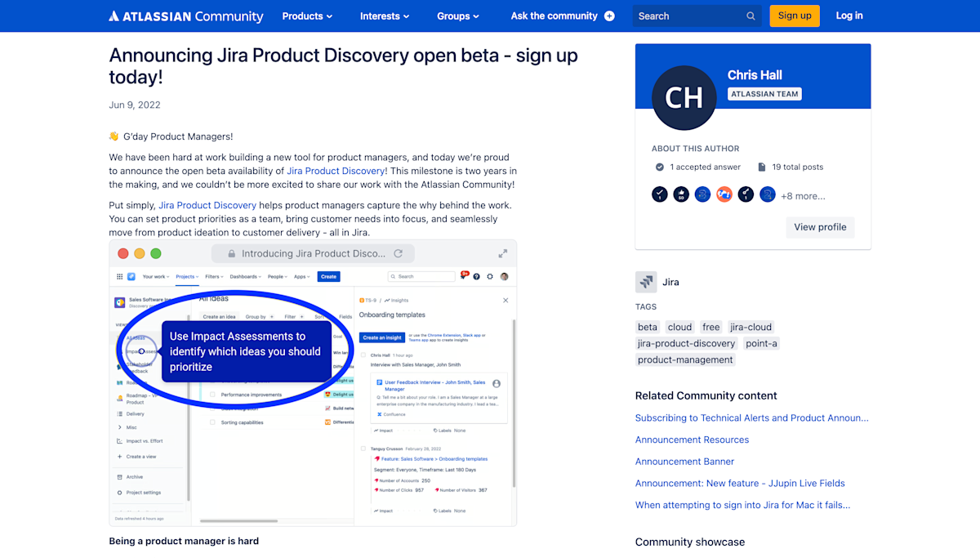Click the Ask the community link text
The height and width of the screenshot is (558, 980).
click(x=555, y=16)
